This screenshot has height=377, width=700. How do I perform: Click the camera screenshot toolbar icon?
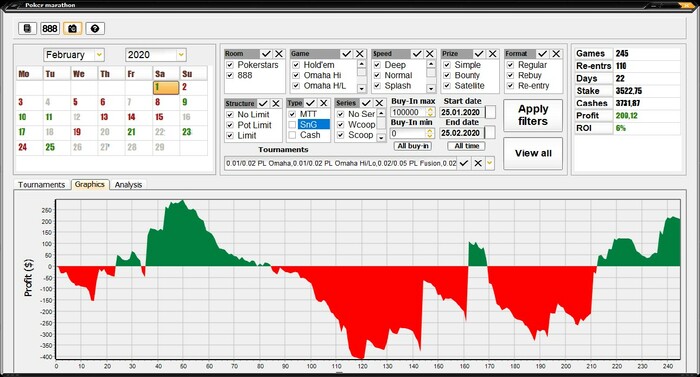coord(72,29)
